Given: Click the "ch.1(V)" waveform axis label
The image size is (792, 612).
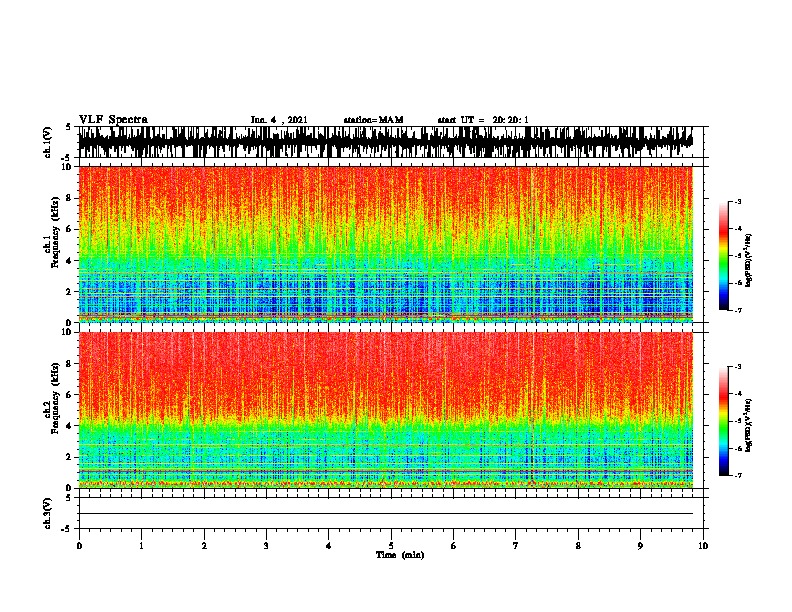Looking at the screenshot, I should [48, 142].
